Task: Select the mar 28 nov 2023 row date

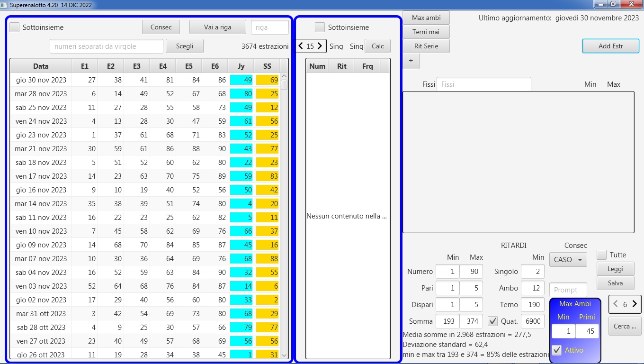Action: 41,94
